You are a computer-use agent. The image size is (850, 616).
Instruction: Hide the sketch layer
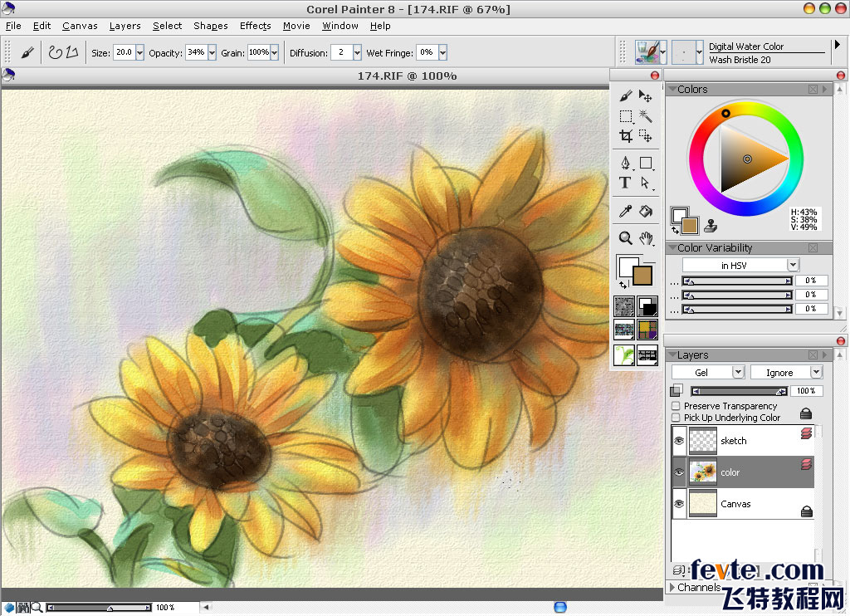[679, 441]
